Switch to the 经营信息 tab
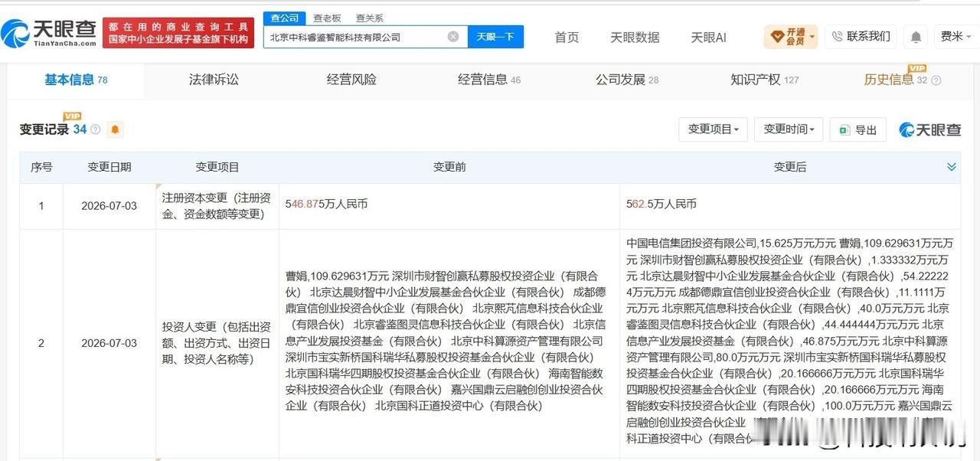980x461 pixels. [489, 80]
